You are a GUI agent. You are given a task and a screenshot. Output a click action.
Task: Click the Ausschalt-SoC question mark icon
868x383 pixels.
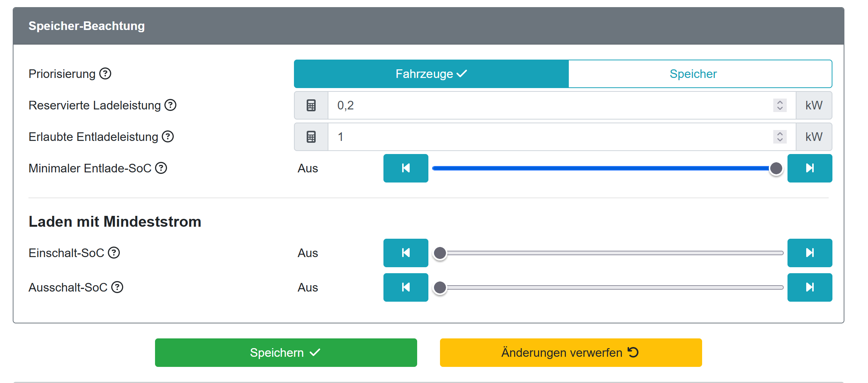[117, 287]
